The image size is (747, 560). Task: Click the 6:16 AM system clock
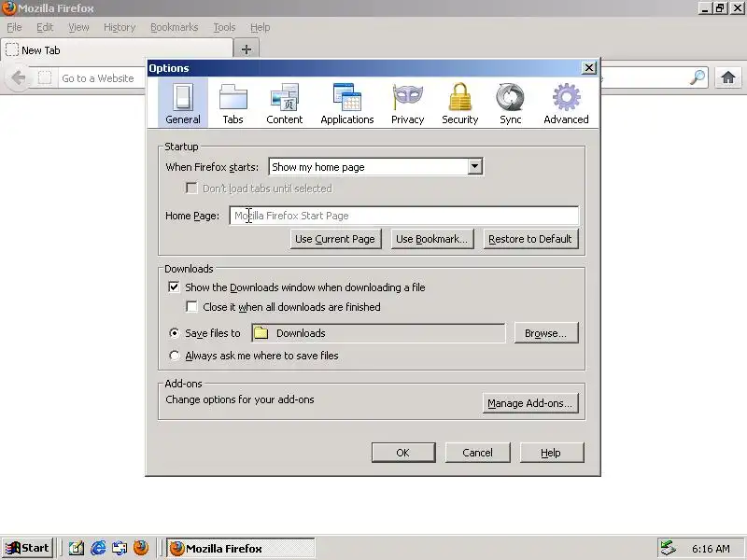711,549
